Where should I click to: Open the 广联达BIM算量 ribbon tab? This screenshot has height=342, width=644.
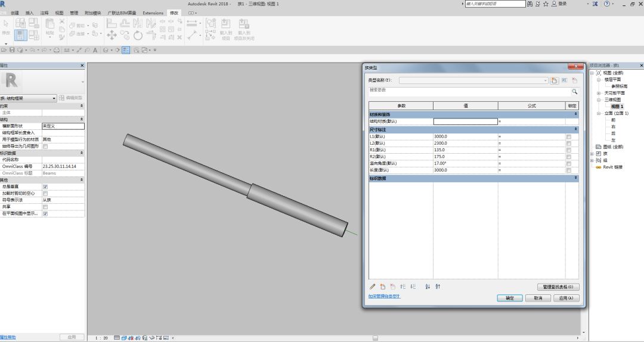(x=122, y=13)
